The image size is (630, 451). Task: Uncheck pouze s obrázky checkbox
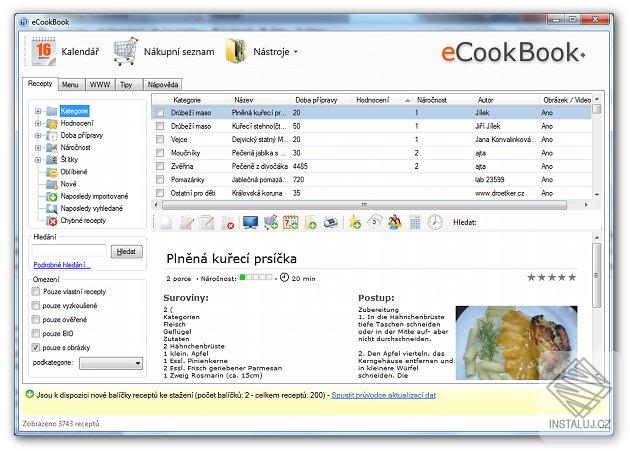click(36, 347)
